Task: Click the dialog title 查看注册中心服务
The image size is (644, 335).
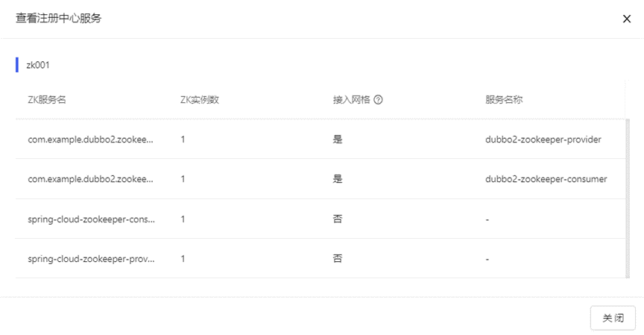Action: point(58,18)
